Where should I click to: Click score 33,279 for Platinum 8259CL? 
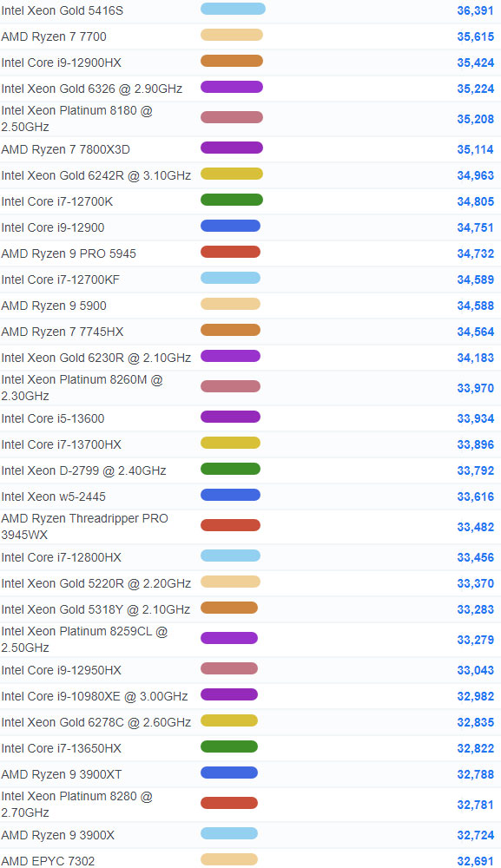475,640
